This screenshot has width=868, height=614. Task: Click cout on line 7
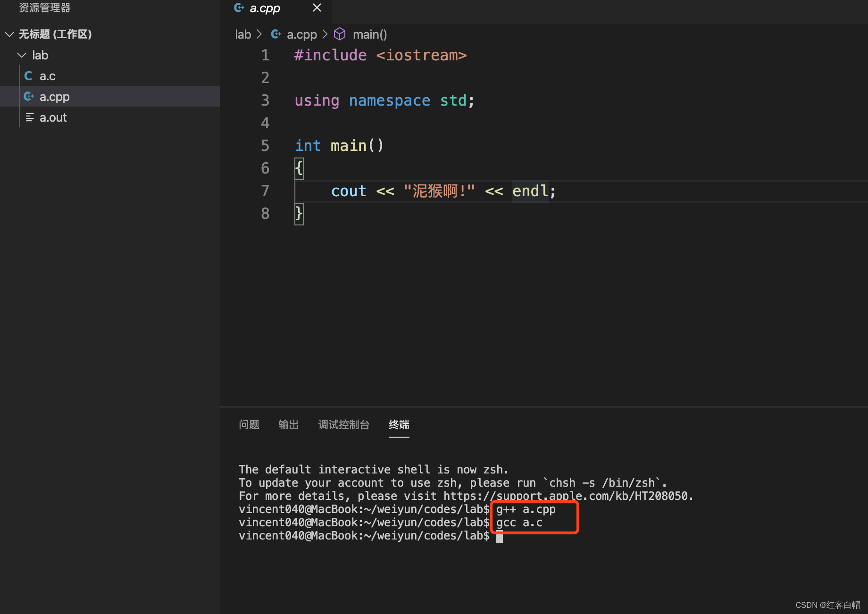click(x=349, y=191)
